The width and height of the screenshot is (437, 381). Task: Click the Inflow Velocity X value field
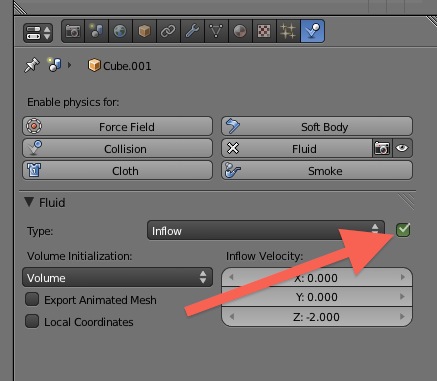tap(317, 277)
